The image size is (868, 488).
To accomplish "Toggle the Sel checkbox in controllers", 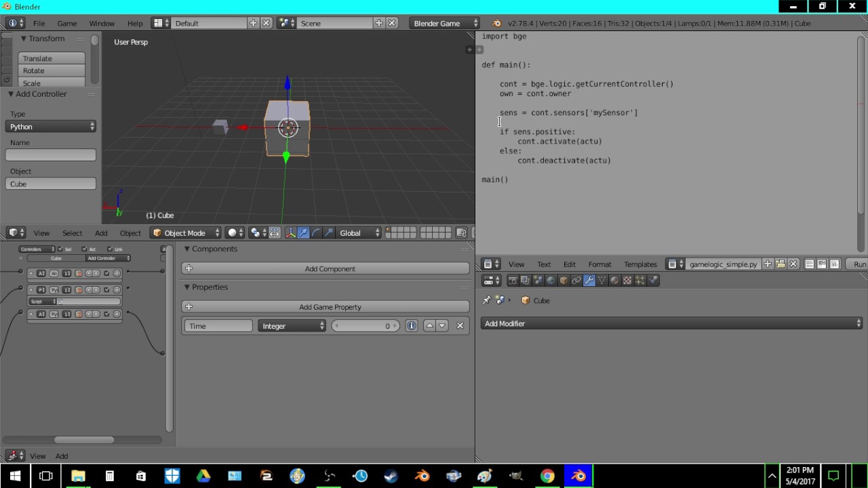I will click(x=60, y=249).
